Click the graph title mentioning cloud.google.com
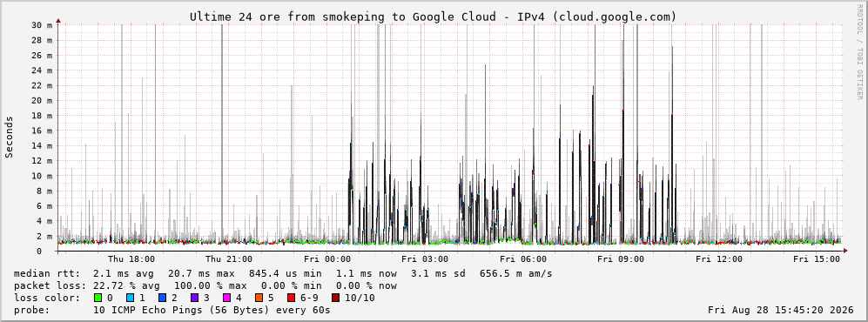Viewport: 868px width, 322px height. click(433, 17)
